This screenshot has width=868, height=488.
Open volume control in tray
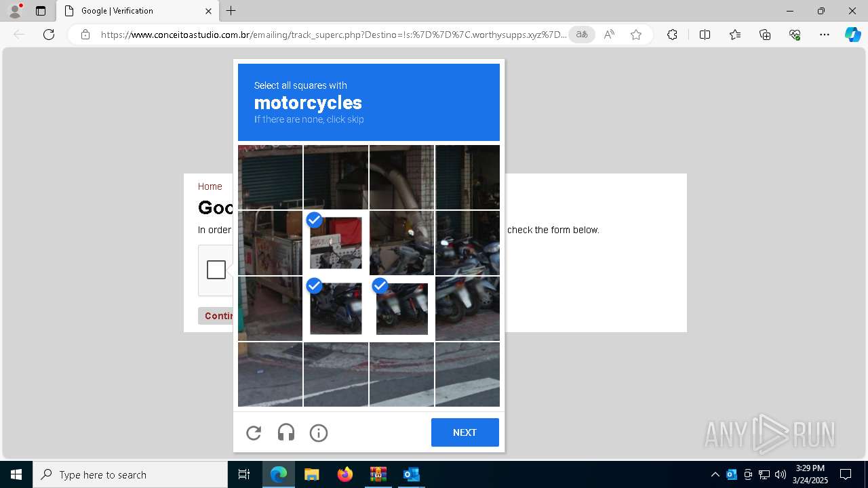[x=781, y=474]
